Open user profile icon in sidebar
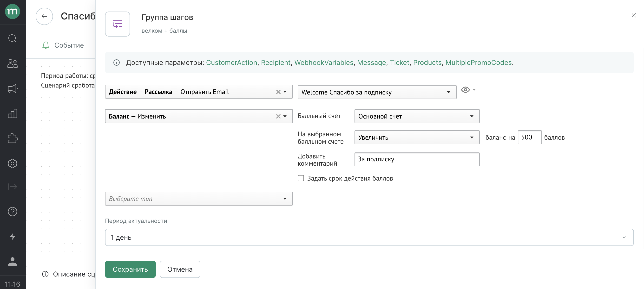 (13, 262)
